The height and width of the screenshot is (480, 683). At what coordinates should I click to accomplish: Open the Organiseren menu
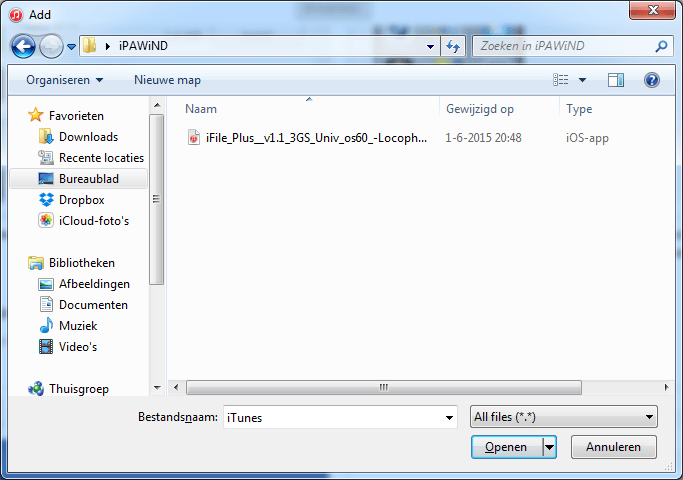click(x=64, y=80)
